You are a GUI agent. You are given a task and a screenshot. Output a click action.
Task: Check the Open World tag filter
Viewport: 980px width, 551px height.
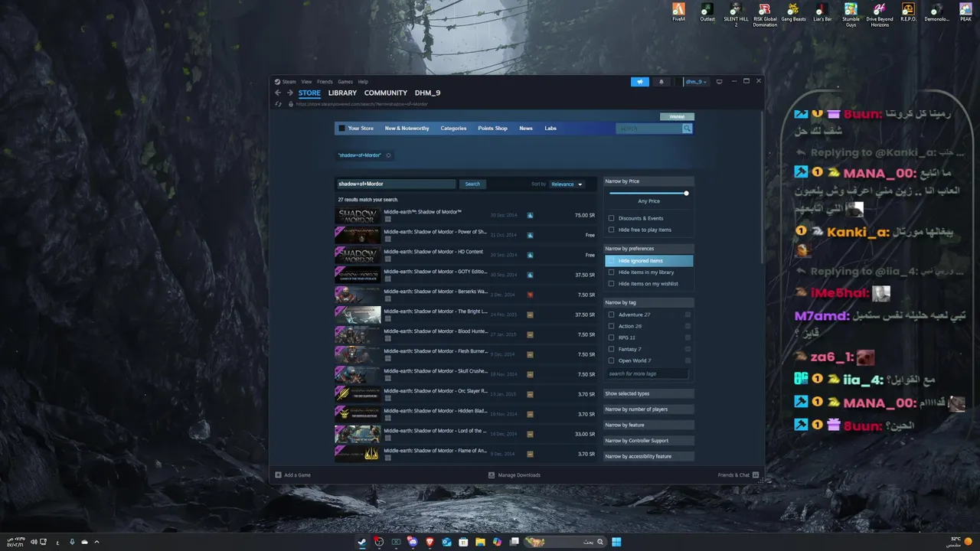coord(611,360)
